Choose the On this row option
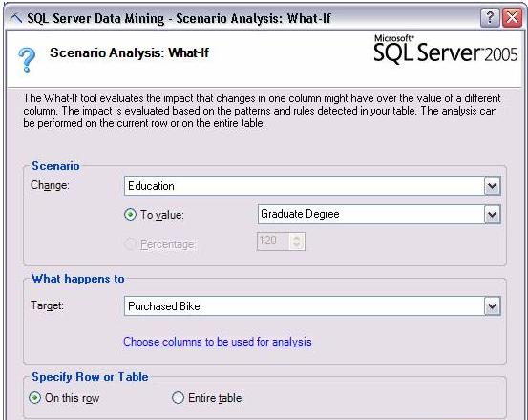This screenshot has width=528, height=420. point(34,398)
